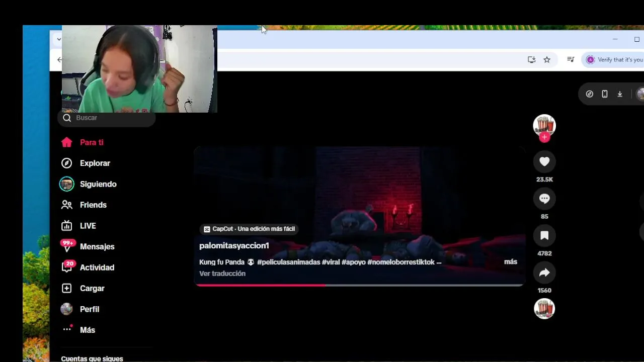The height and width of the screenshot is (362, 644).
Task: Select the Para ti label
Action: coord(92,142)
